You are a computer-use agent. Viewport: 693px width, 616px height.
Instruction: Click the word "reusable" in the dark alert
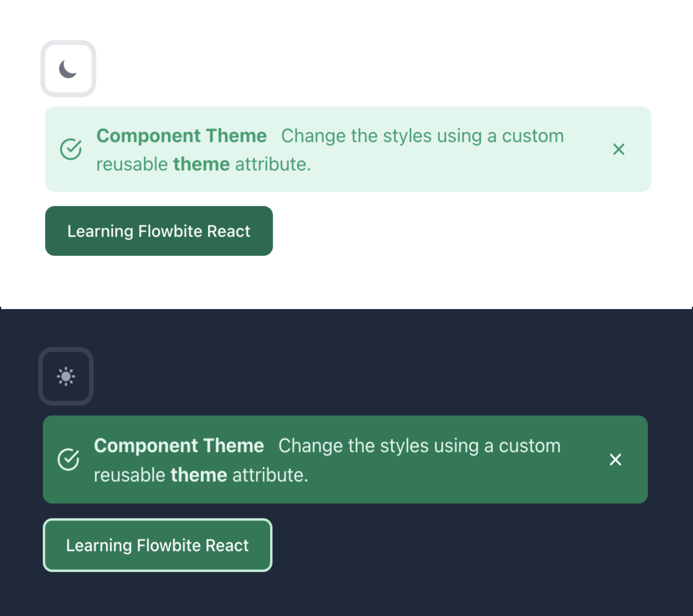click(130, 475)
